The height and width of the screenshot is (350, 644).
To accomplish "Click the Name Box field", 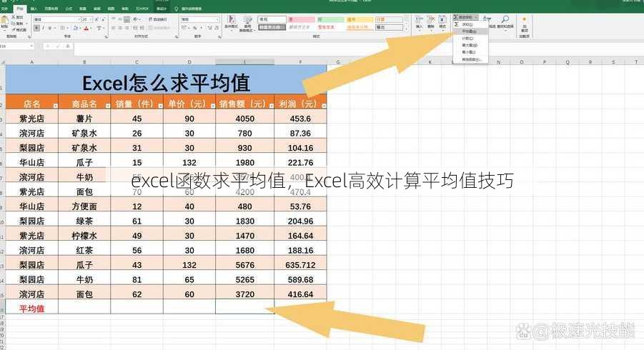I will 16,46.
